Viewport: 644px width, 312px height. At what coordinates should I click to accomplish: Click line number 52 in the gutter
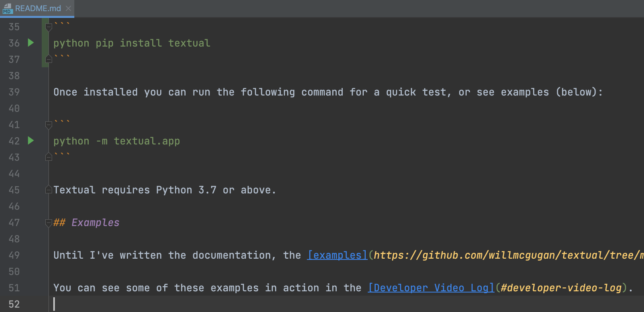(x=14, y=304)
